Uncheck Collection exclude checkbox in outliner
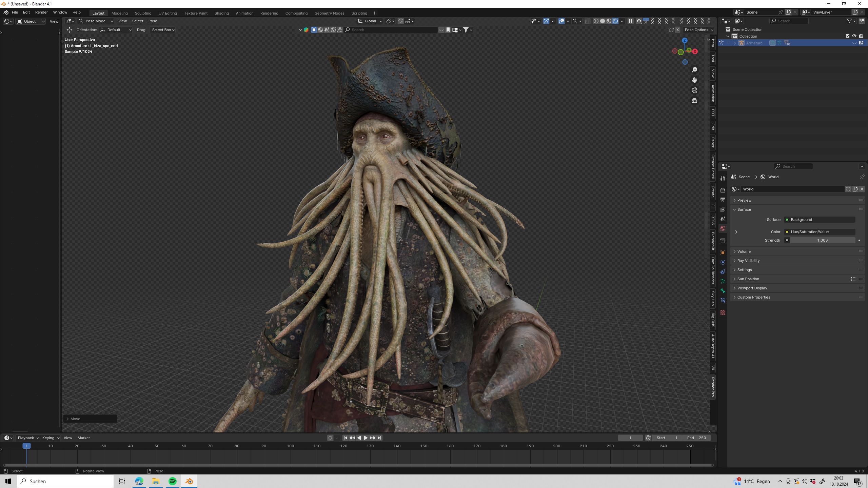 click(x=848, y=36)
